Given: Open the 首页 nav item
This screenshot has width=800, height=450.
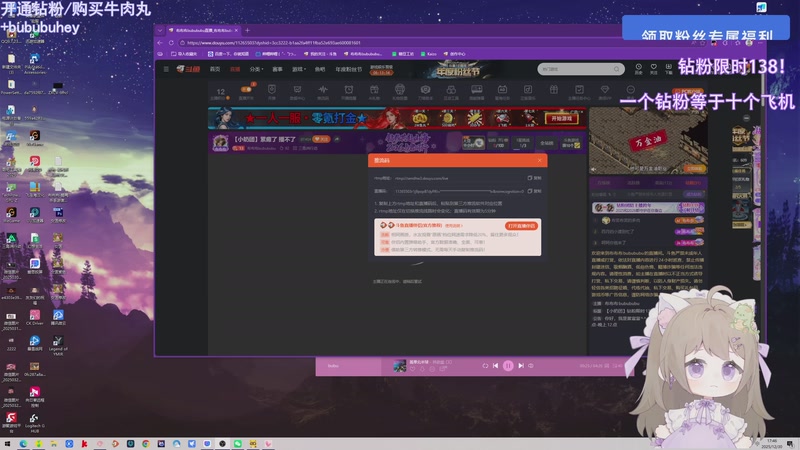Looking at the screenshot, I should click(x=215, y=69).
